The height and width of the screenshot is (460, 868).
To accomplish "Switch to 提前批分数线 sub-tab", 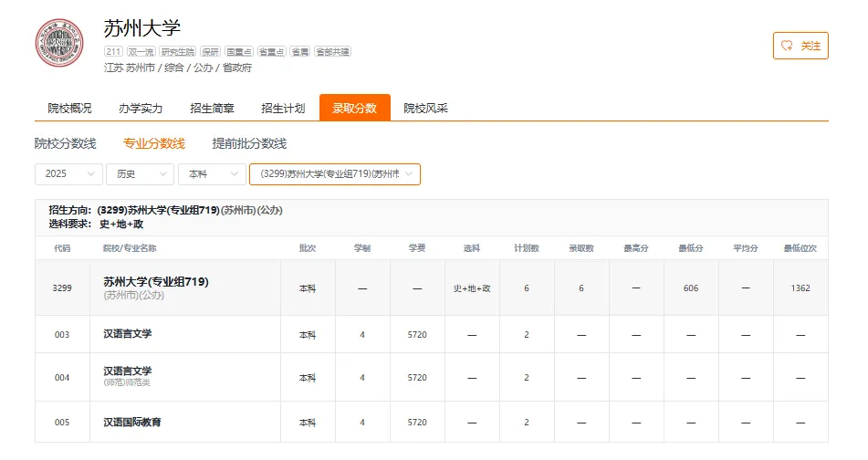I will click(x=249, y=143).
